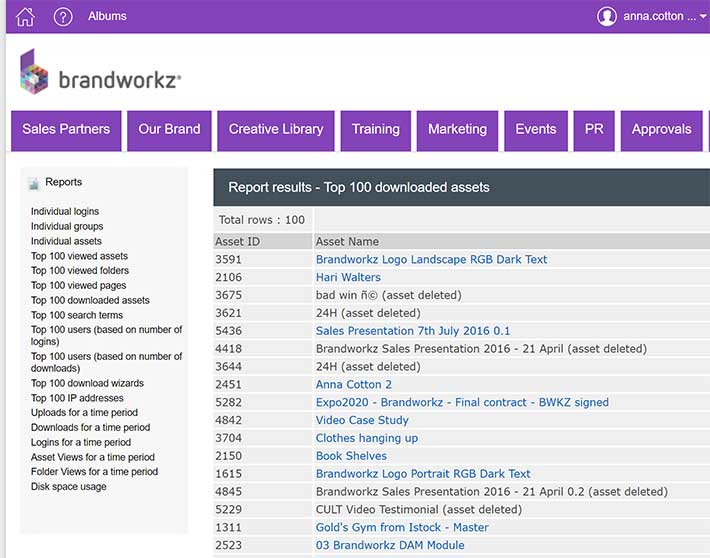Select Disk space usage report

[x=68, y=487]
